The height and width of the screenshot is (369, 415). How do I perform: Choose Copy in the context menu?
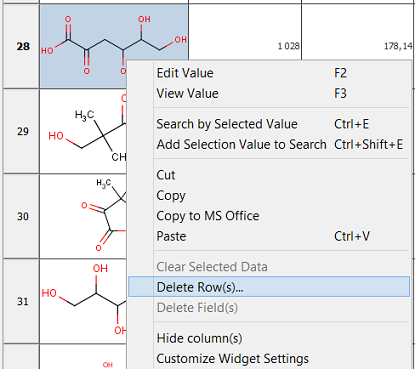[269, 195]
